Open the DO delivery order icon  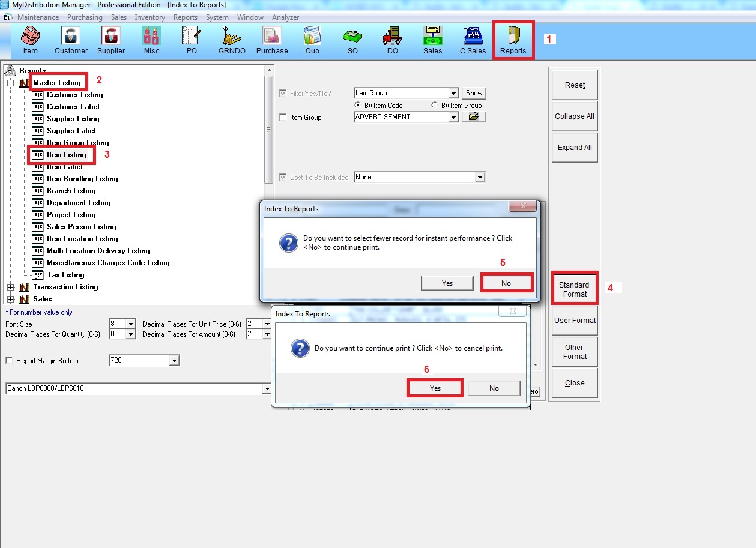[x=392, y=40]
